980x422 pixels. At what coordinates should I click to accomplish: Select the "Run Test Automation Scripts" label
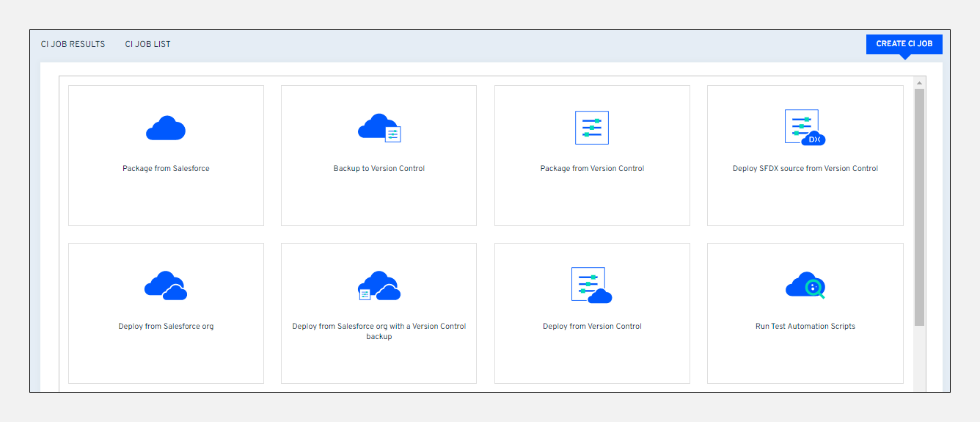(805, 327)
